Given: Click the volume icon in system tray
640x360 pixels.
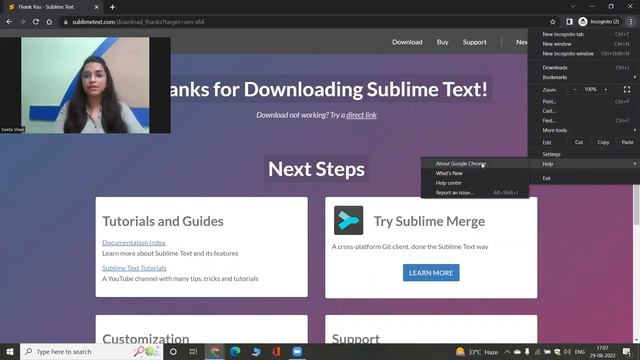Looking at the screenshot, I should pyautogui.click(x=567, y=351).
